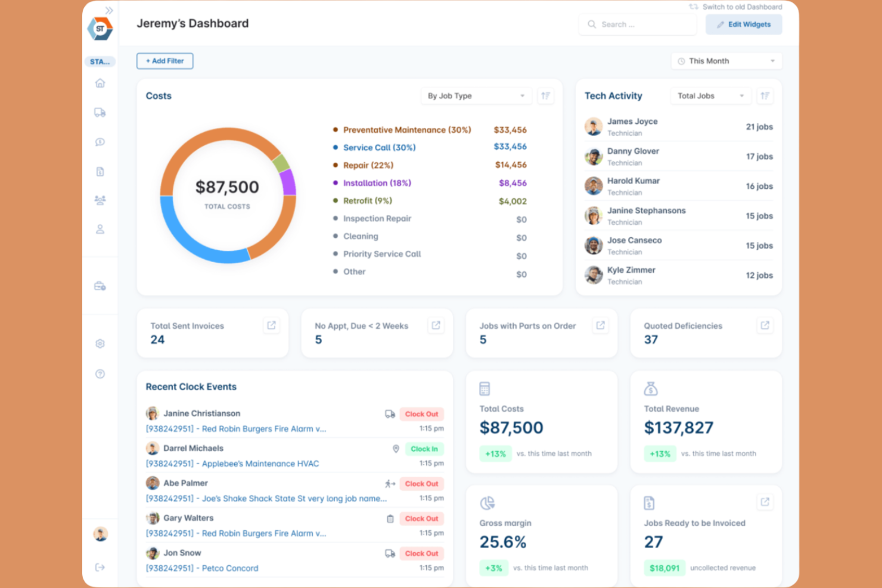The height and width of the screenshot is (588, 882).
Task: Open Total Sent Invoices external link icon
Action: 271,325
